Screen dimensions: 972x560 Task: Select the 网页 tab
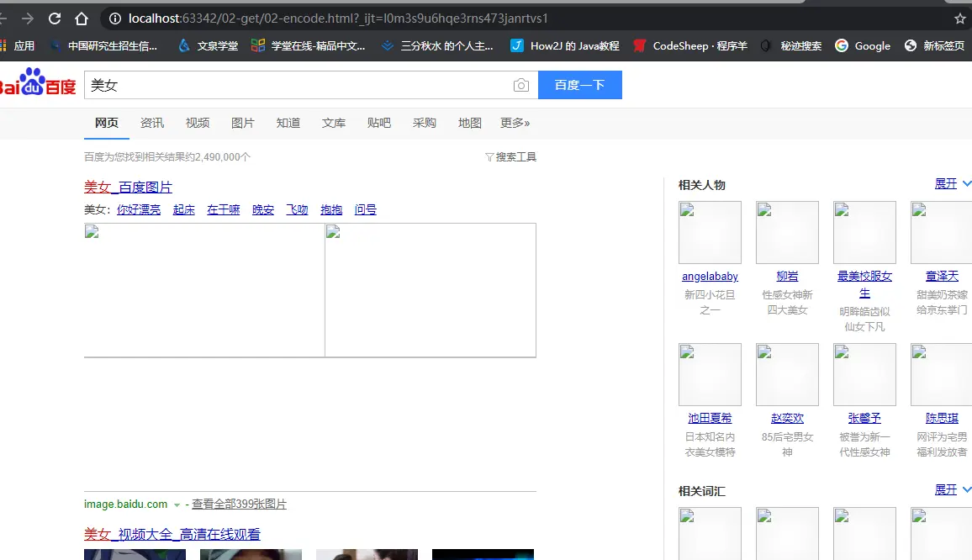pyautogui.click(x=107, y=123)
